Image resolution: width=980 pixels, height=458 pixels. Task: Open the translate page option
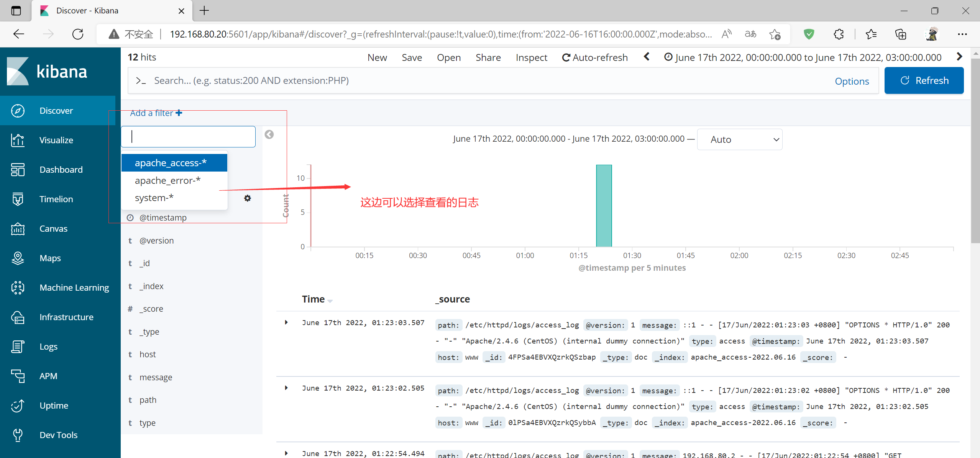coord(750,34)
